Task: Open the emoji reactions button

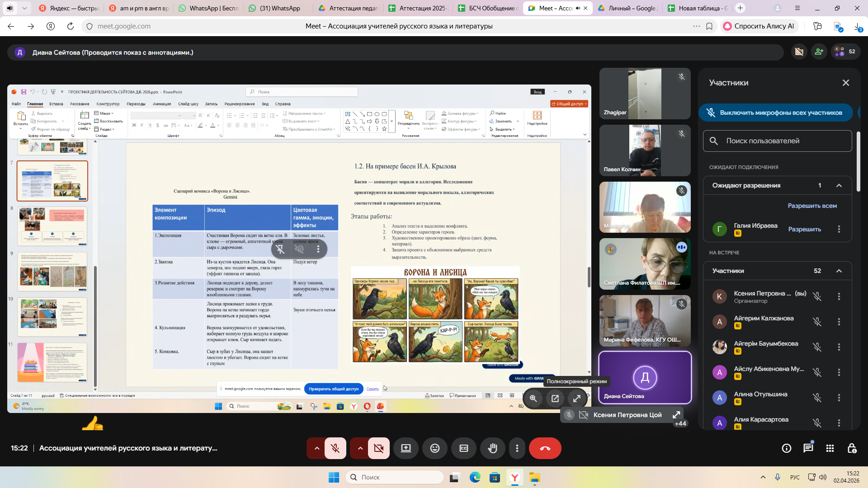Action: 434,448
